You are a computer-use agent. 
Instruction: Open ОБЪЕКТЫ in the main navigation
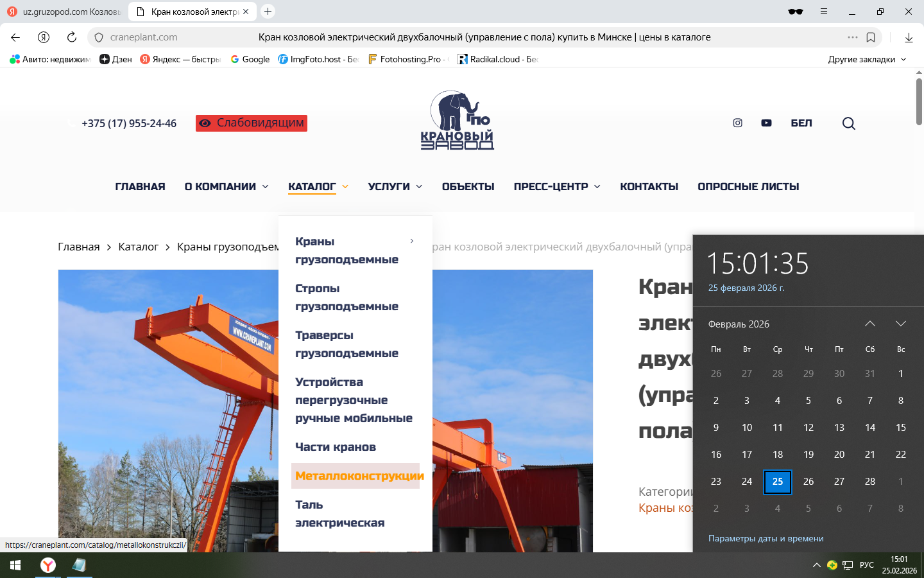pyautogui.click(x=468, y=187)
